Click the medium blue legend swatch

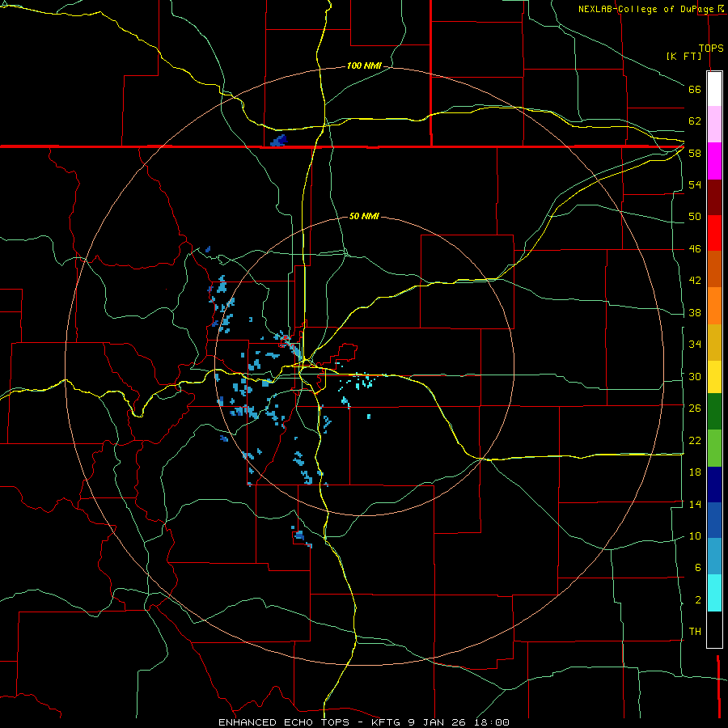pyautogui.click(x=714, y=520)
